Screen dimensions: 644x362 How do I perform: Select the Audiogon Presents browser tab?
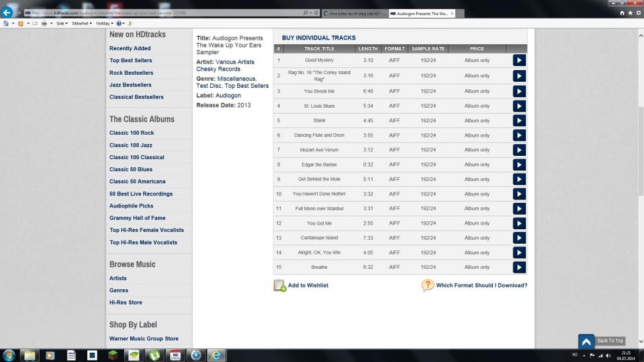point(422,14)
